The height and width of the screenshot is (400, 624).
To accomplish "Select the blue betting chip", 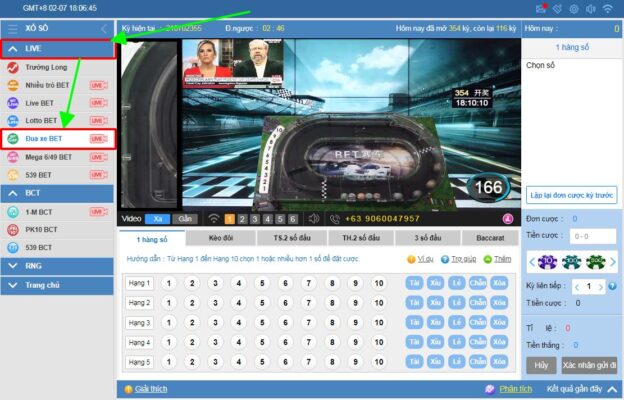I will tap(547, 261).
